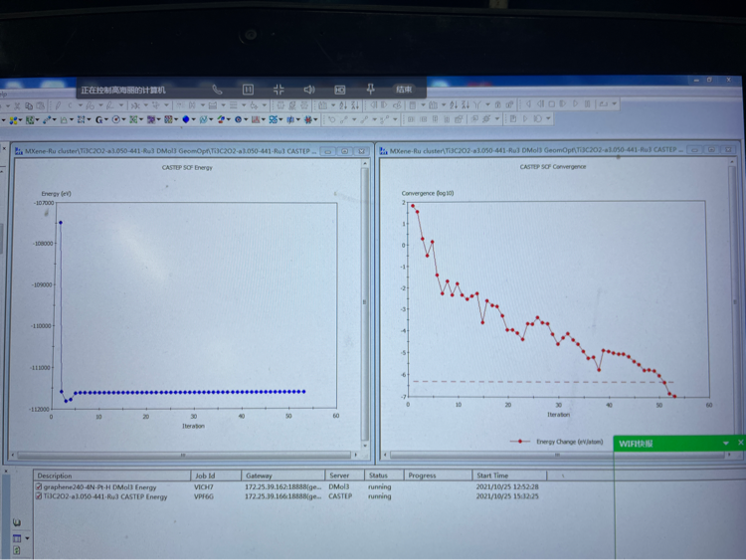
Task: Toggle checkbox for Ti3C2O2 CASTEP Energy job
Action: point(40,496)
